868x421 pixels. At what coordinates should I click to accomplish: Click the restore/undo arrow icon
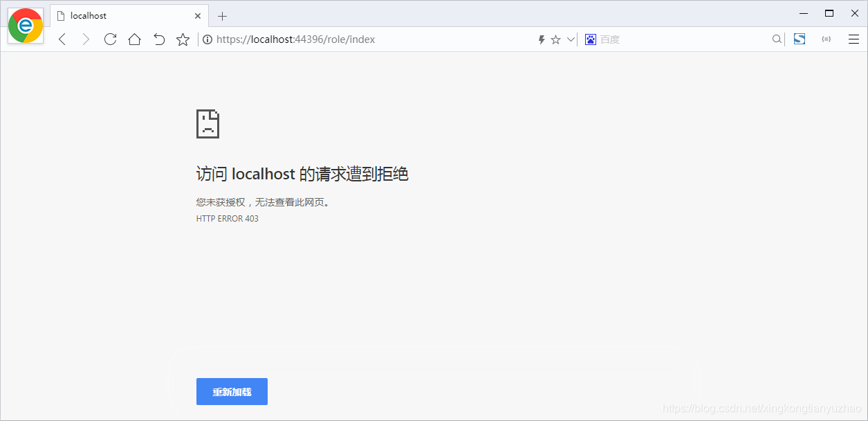click(158, 39)
